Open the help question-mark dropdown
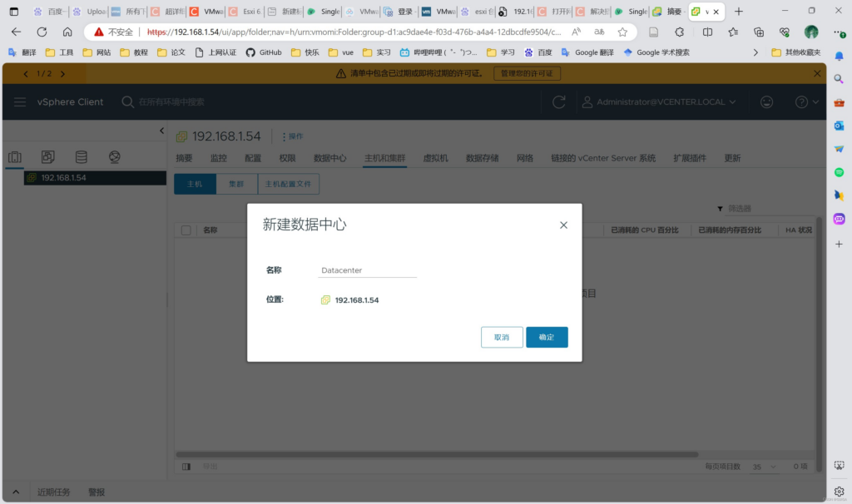The image size is (852, 504). click(805, 101)
